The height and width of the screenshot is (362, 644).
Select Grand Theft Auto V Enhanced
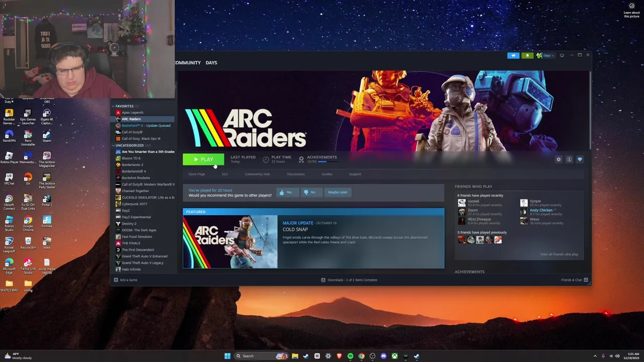(x=144, y=256)
